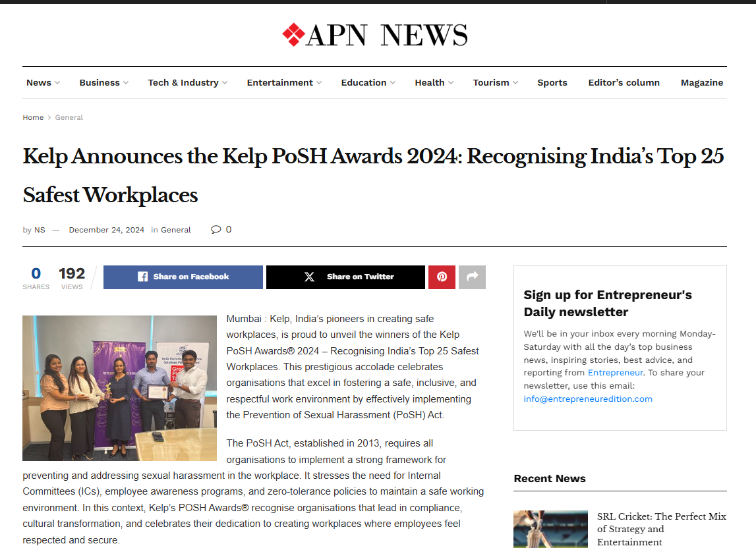Open the SRL Cricket thumbnail image
Screen dimensions: 756x548
coord(550,529)
